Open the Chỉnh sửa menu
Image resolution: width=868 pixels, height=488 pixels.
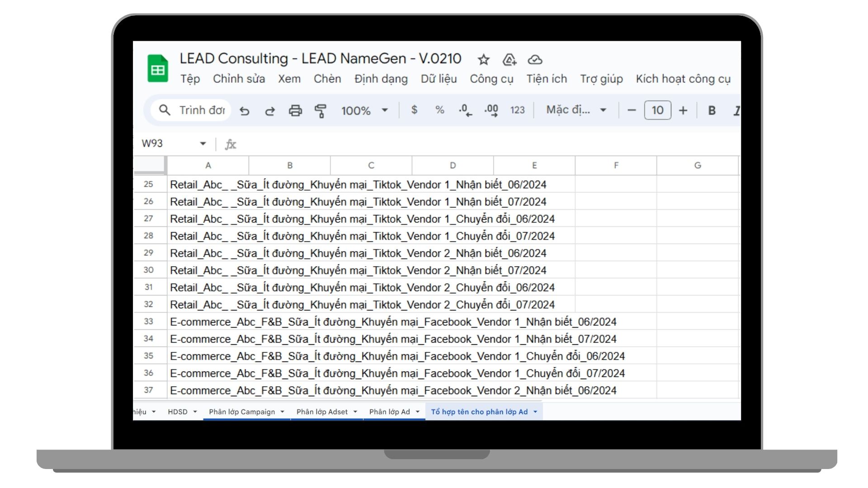239,79
